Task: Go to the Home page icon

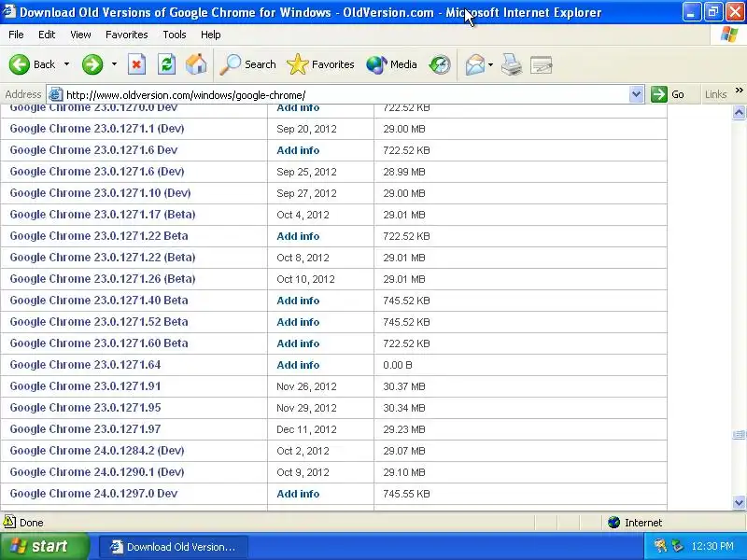Action: point(196,64)
